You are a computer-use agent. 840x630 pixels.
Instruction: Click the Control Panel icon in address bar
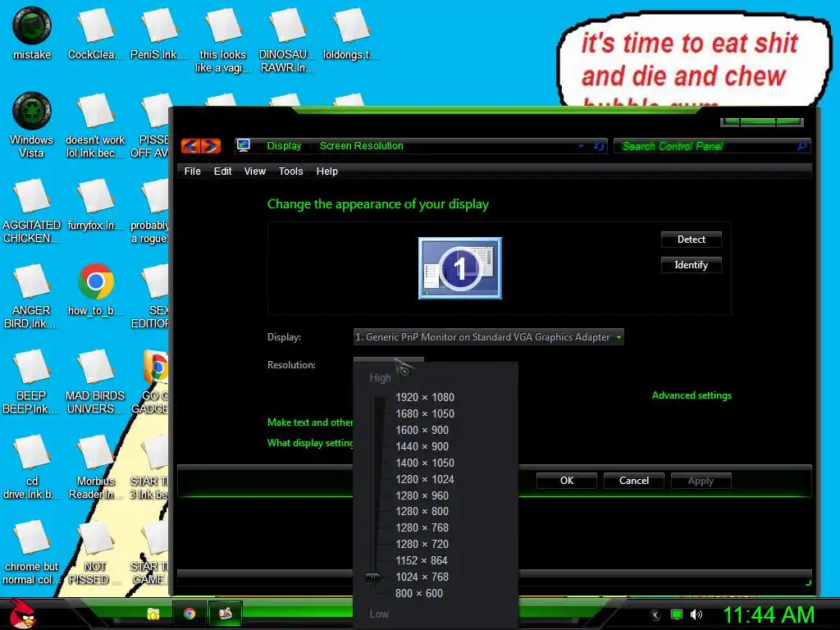coord(243,145)
